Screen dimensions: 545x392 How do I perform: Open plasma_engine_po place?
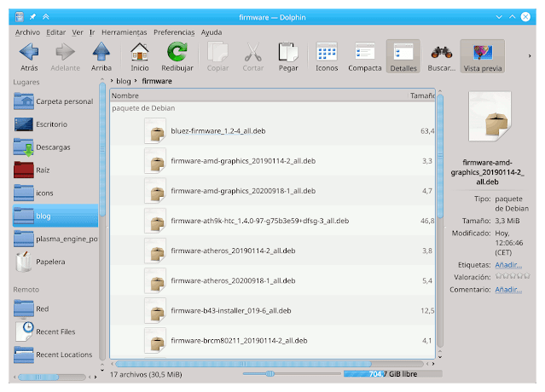click(x=55, y=239)
